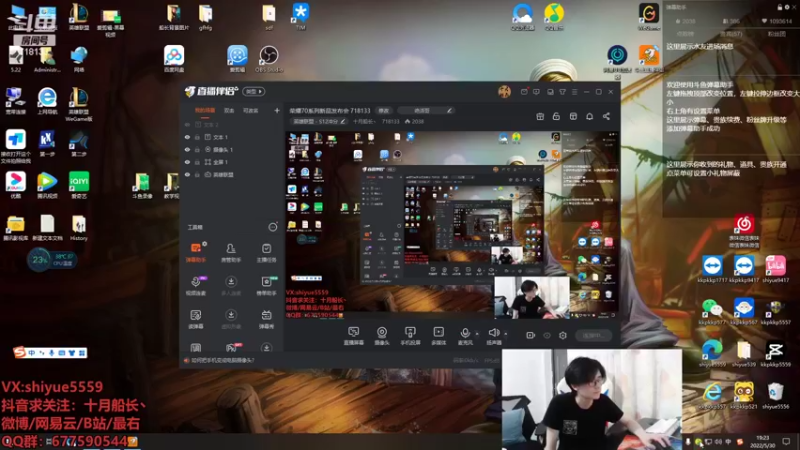Download the 多人连麦 tool
This screenshot has height=450, width=800.
231,286
